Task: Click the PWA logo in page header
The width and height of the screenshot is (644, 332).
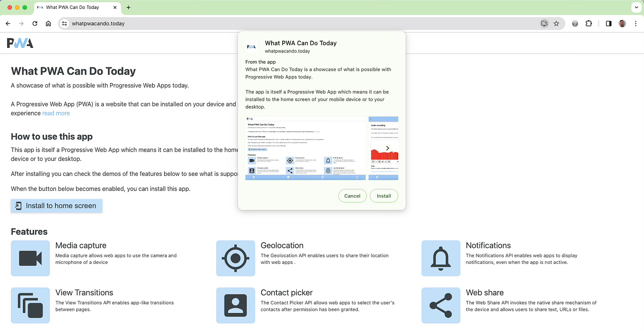Action: (20, 43)
